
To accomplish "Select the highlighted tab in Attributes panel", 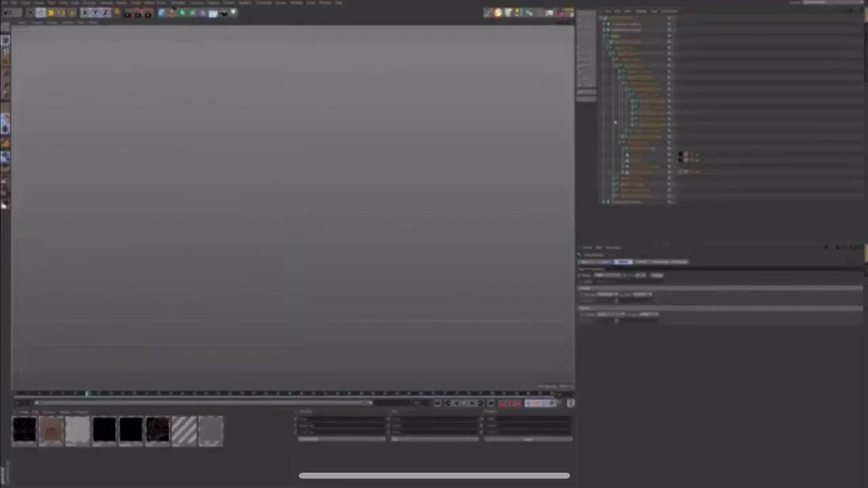I will 624,262.
